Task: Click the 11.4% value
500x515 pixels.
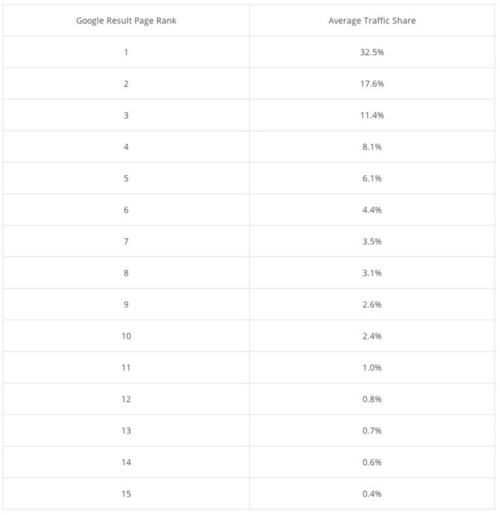Action: pos(372,115)
